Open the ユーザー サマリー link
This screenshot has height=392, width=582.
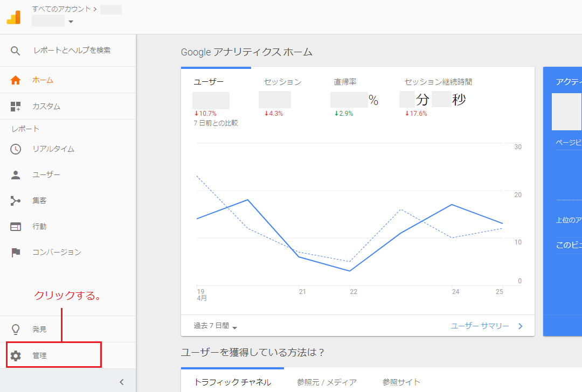480,326
